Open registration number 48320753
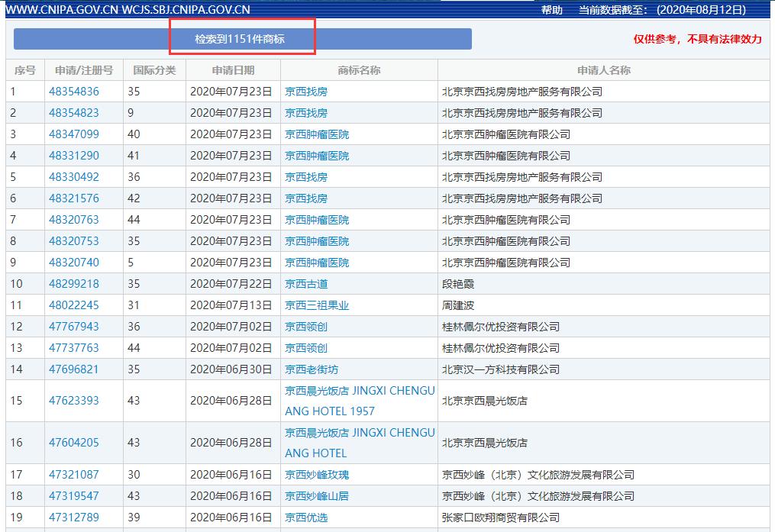This screenshot has width=775, height=532. [x=73, y=241]
